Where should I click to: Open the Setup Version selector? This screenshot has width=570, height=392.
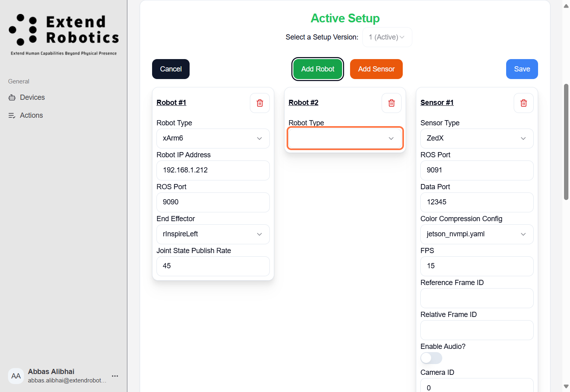coord(387,37)
